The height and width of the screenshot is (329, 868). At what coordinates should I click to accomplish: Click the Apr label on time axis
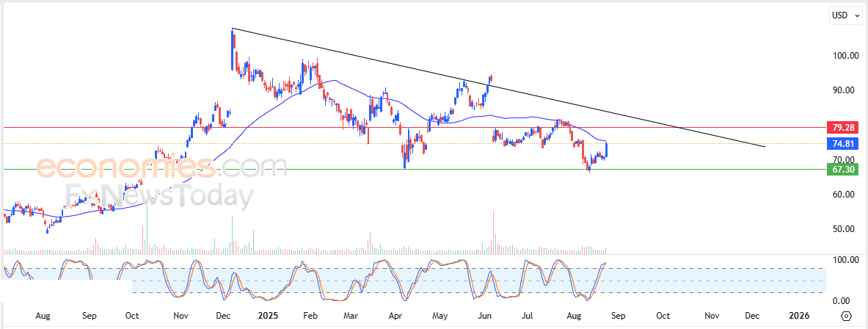[395, 316]
